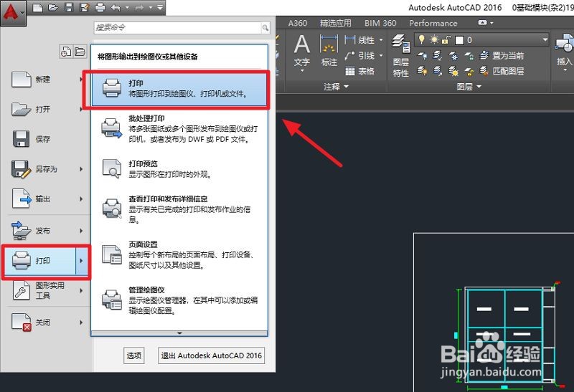Screen dimensions: 574x392
Task: Switch to the BIM 360 ribbon tab
Action: click(x=380, y=24)
